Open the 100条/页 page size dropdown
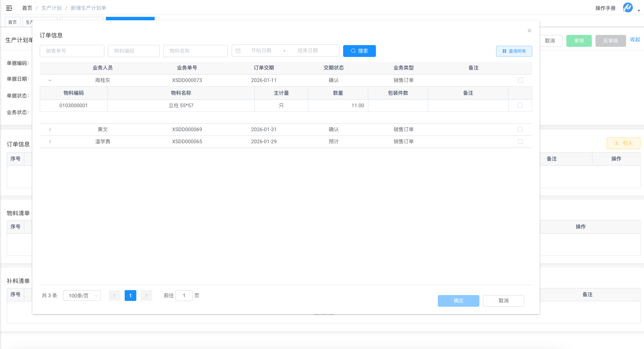Image resolution: width=644 pixels, height=349 pixels. 82,296
